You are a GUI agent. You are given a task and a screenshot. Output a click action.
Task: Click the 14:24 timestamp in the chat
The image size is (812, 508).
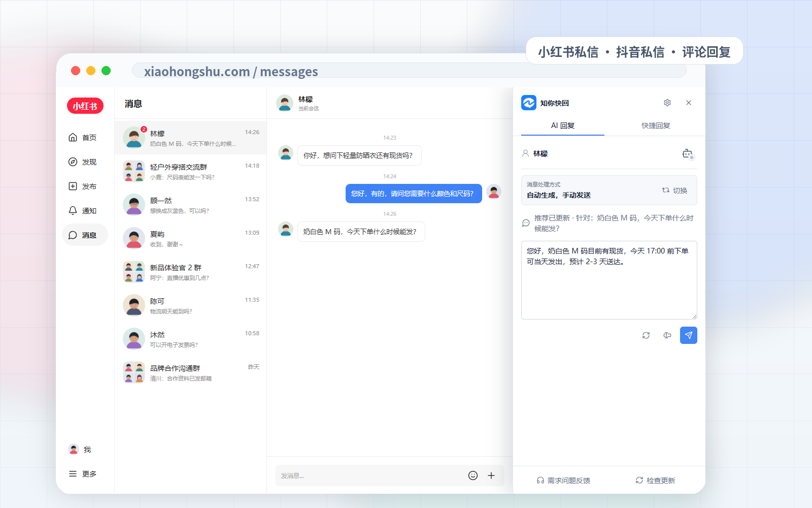coord(390,176)
